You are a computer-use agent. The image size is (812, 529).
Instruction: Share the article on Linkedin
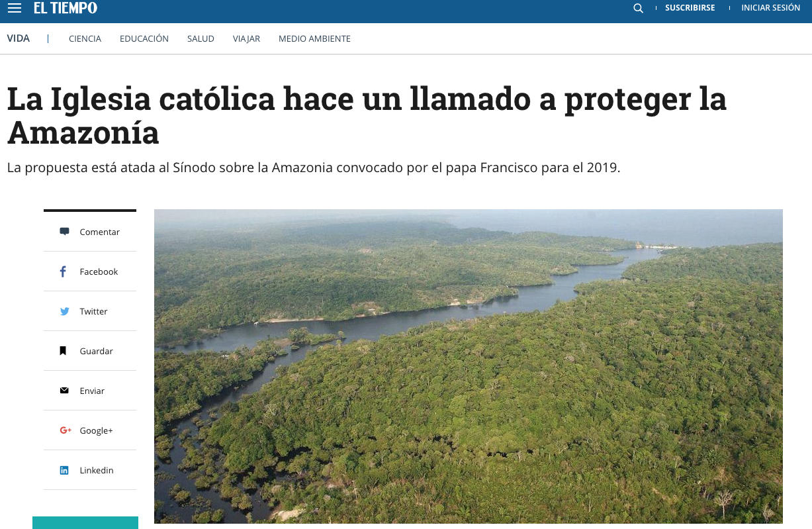[90, 470]
